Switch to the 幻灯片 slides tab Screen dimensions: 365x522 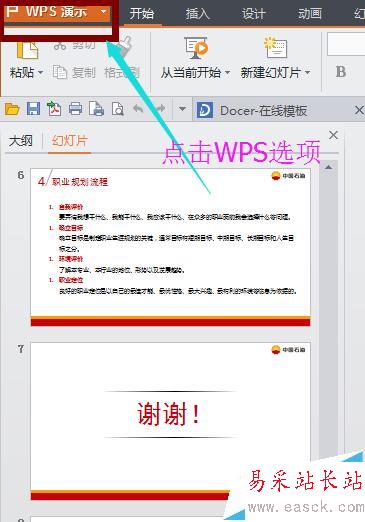69,141
